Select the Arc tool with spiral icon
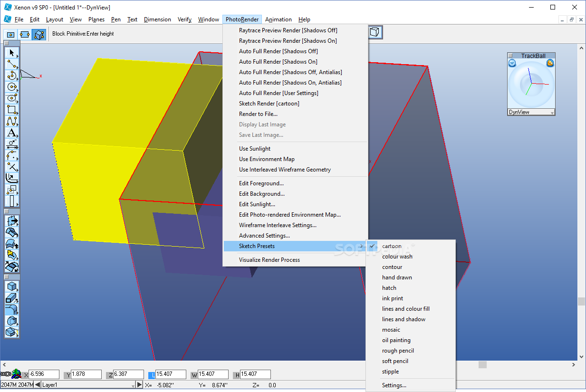Screen dimensions: 586x392 click(x=12, y=75)
